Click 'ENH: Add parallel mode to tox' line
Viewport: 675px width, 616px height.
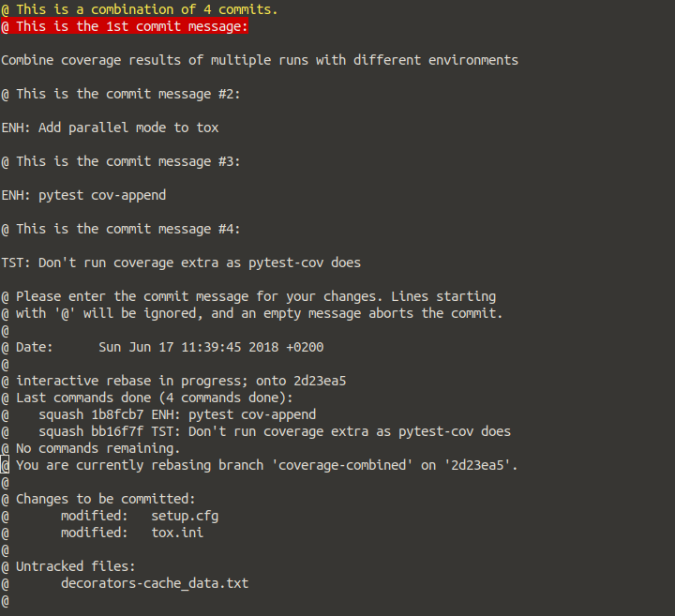110,128
